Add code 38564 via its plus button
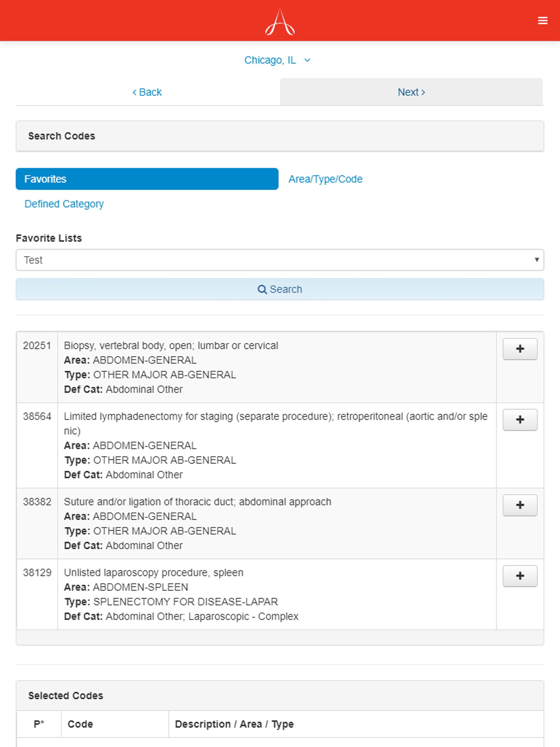Viewport: 560px width, 747px height. coord(520,420)
